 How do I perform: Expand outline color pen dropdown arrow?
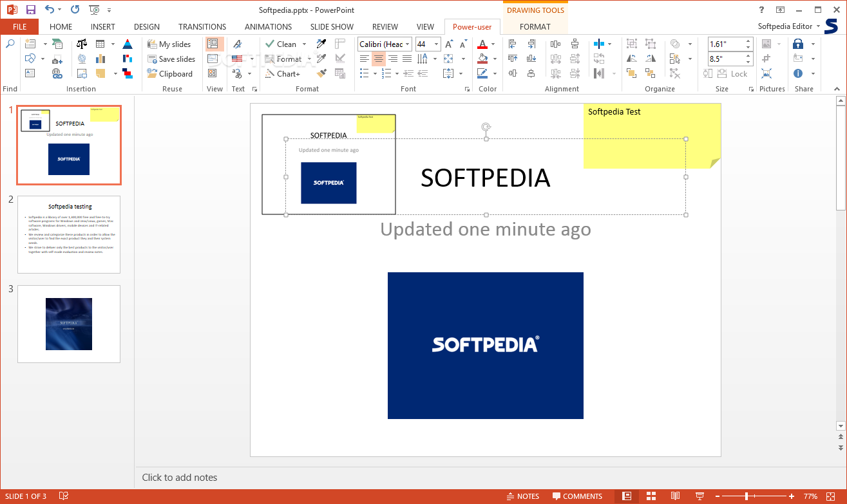tap(495, 73)
